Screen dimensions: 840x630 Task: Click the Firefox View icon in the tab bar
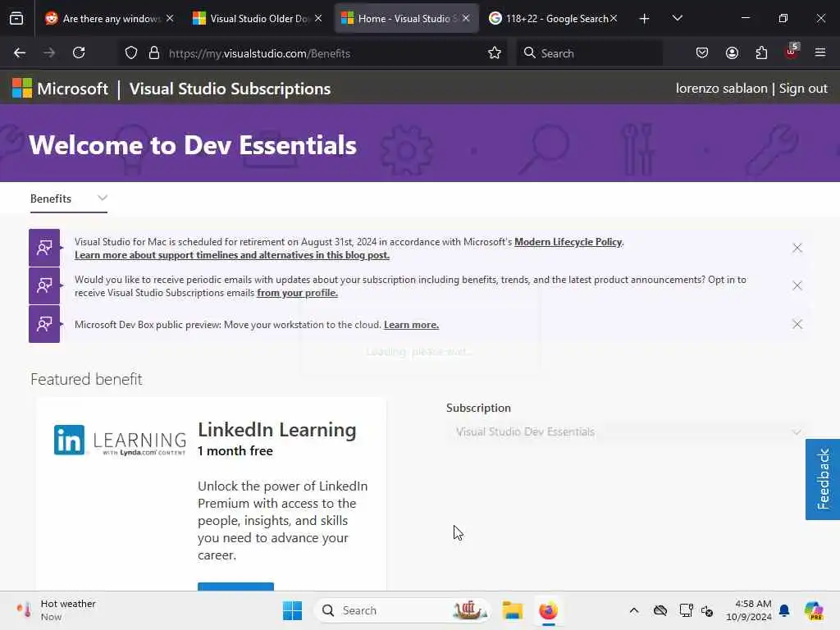click(16, 18)
